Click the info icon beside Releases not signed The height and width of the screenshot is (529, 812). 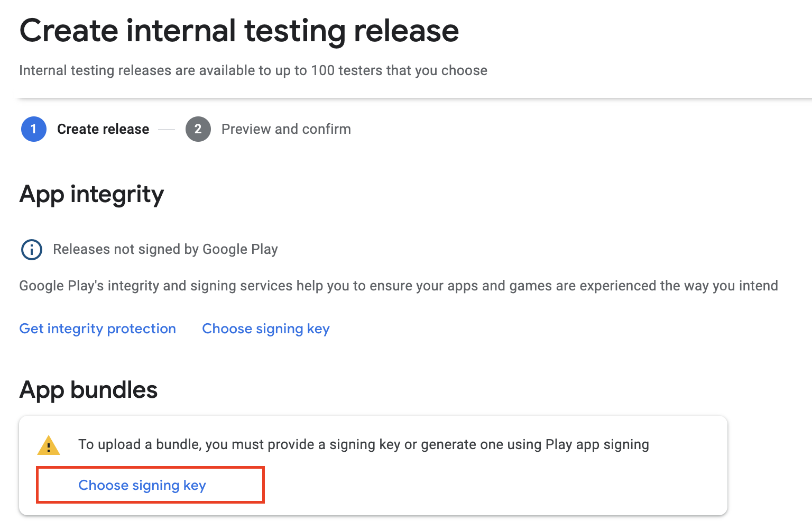(32, 249)
